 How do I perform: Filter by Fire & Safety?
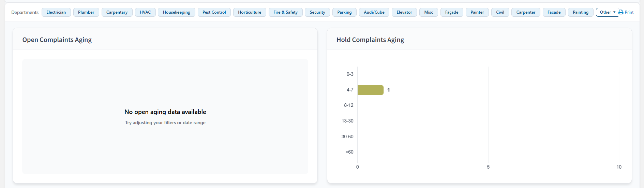[285, 12]
